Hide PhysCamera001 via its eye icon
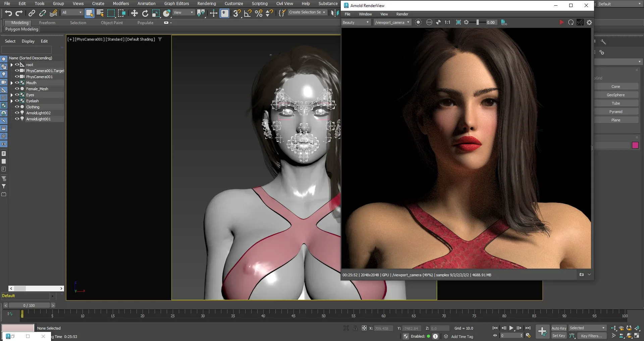The height and width of the screenshot is (341, 644). [17, 76]
